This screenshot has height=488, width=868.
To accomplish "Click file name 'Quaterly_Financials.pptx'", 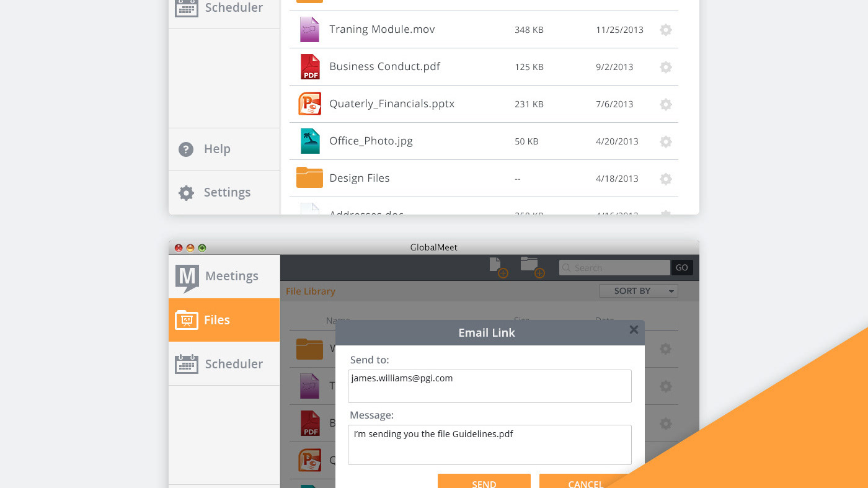I will (392, 104).
